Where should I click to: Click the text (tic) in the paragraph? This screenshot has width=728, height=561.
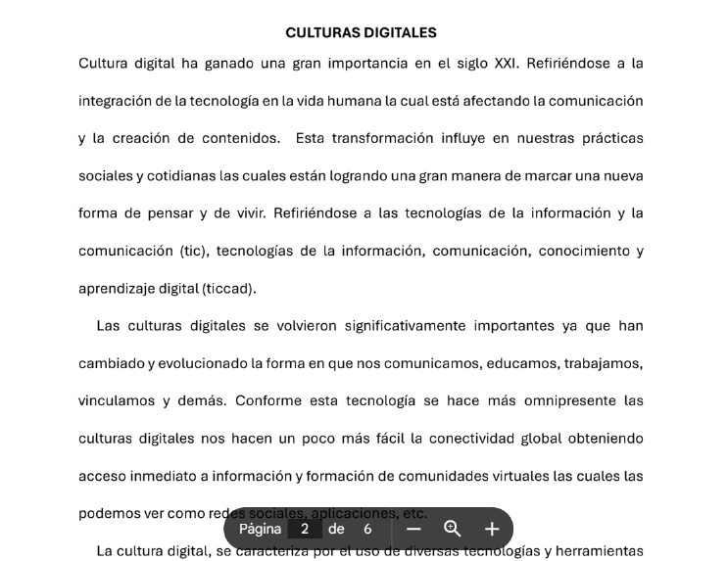195,251
